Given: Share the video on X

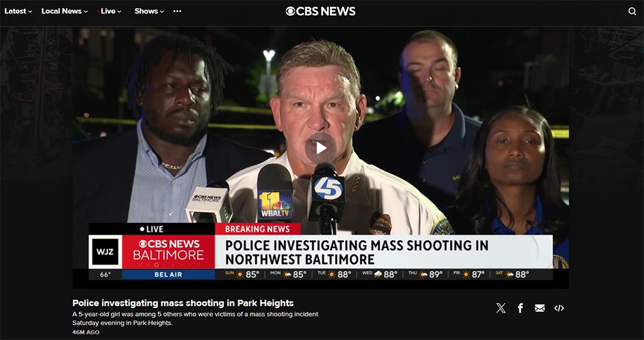Looking at the screenshot, I should pos(501,308).
